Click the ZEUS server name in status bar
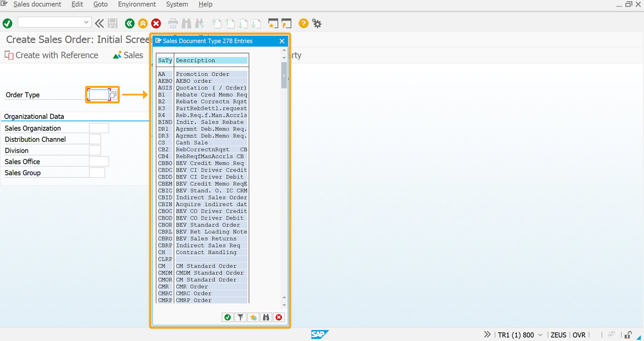This screenshot has height=341, width=644. [x=558, y=335]
